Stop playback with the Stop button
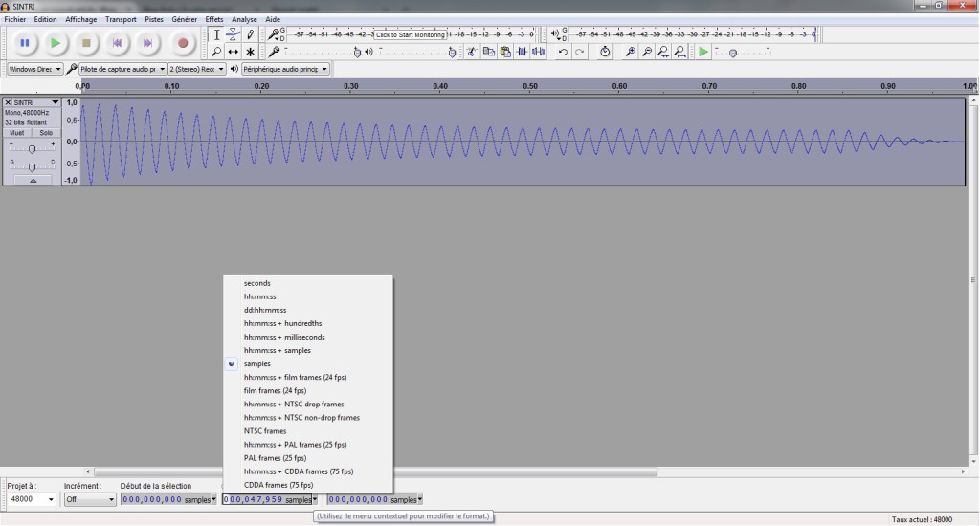This screenshot has width=980, height=526. (86, 43)
